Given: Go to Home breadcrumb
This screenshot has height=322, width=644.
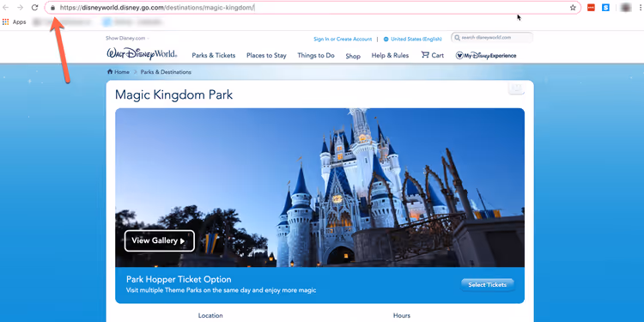Looking at the screenshot, I should coord(118,72).
